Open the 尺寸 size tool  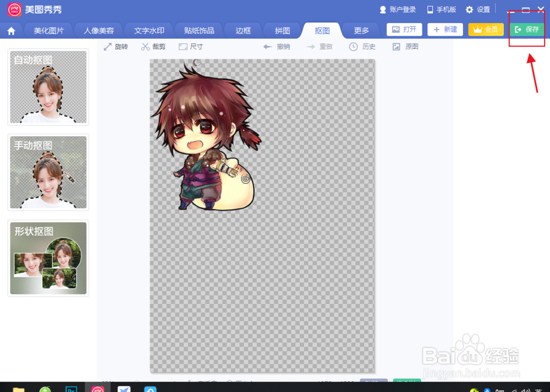(191, 47)
